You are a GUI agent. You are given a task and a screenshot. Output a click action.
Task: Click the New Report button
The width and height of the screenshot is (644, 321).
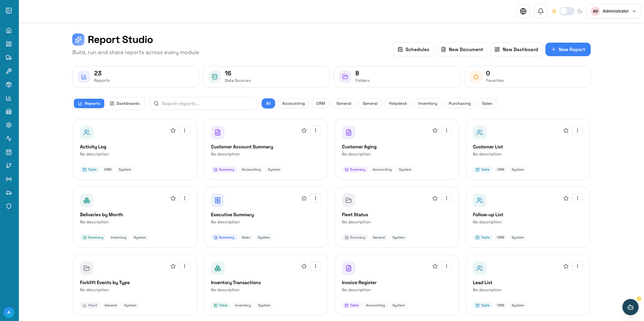(568, 50)
